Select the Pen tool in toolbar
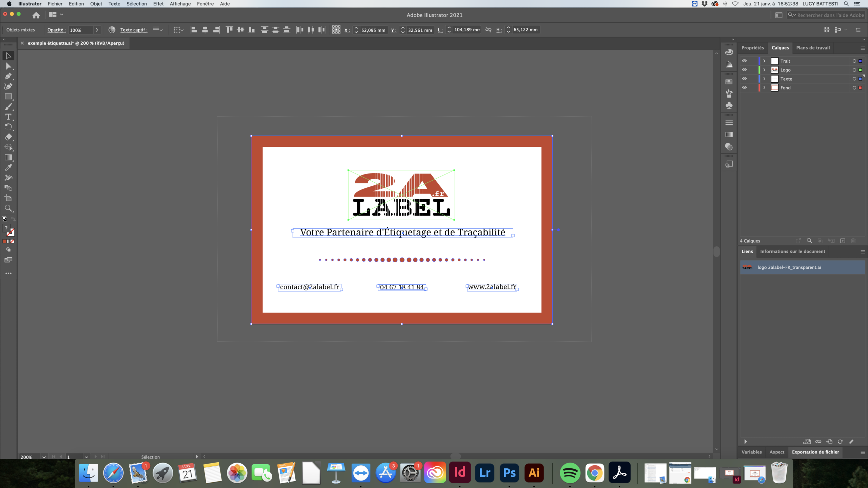The image size is (868, 488). [x=8, y=76]
